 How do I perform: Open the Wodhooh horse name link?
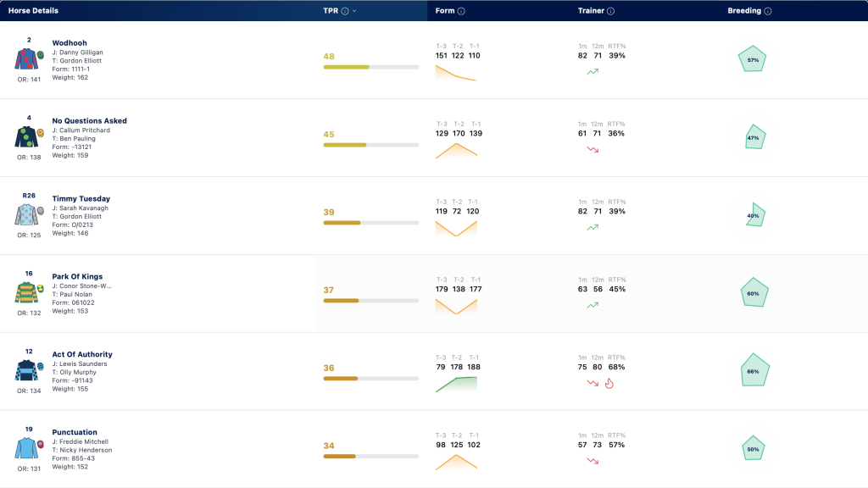tap(70, 42)
